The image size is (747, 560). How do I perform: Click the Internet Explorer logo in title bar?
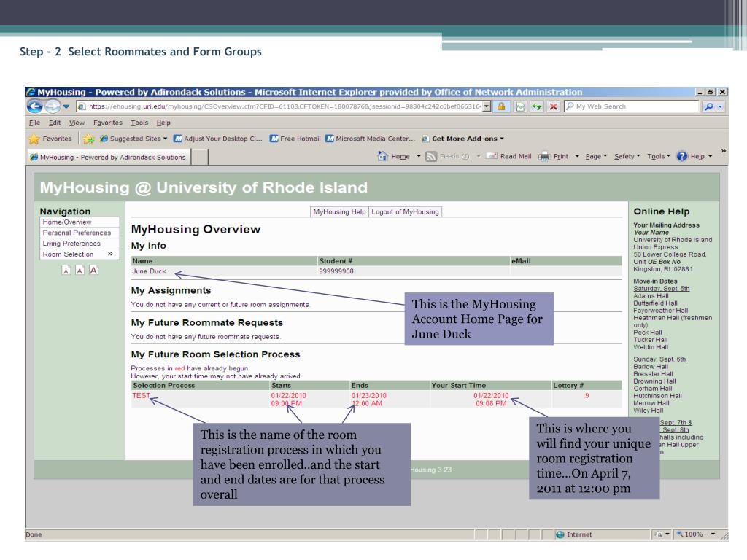[x=31, y=92]
